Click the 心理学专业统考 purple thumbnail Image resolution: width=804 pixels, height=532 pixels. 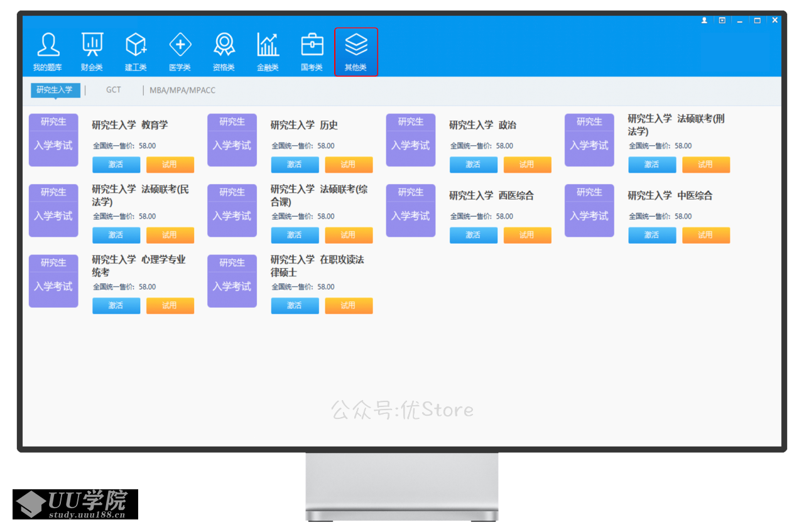tap(53, 281)
